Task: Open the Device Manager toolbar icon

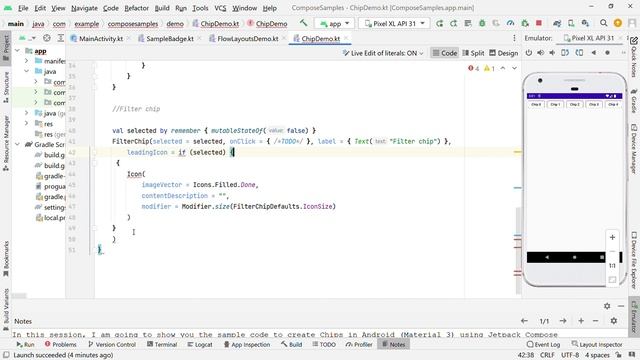Action: click(x=571, y=23)
